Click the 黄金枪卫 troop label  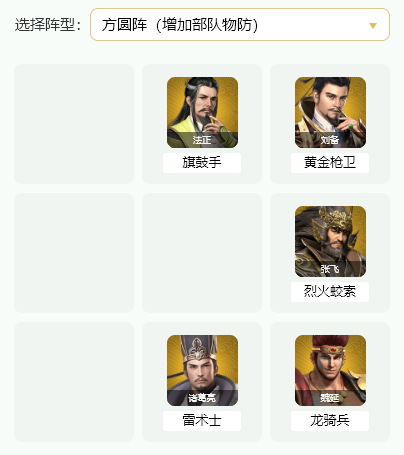click(x=330, y=163)
